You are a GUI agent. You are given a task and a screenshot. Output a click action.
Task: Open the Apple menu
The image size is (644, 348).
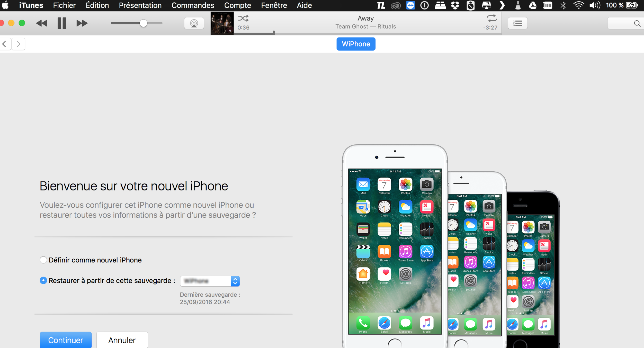pos(6,5)
